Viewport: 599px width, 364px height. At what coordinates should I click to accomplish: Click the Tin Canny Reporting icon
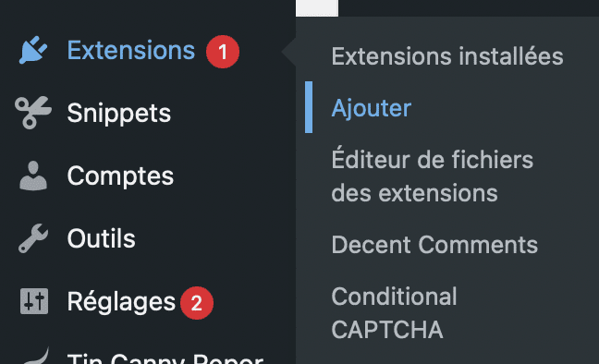[x=36, y=356]
